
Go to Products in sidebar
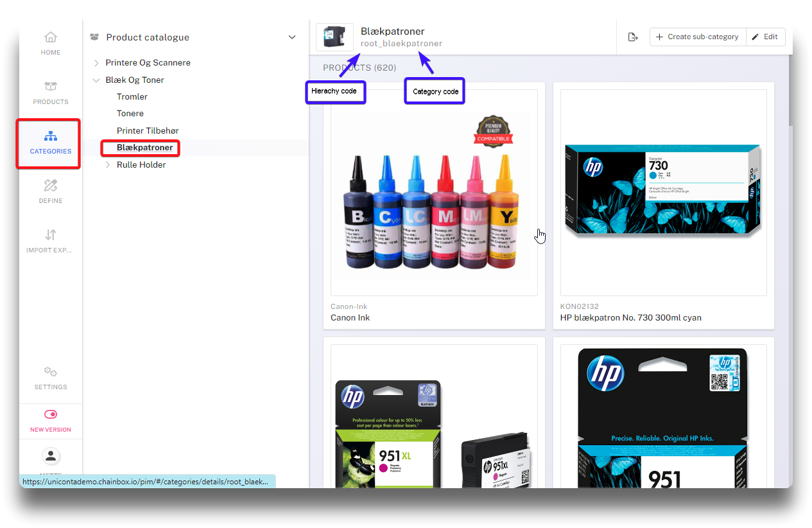click(51, 92)
